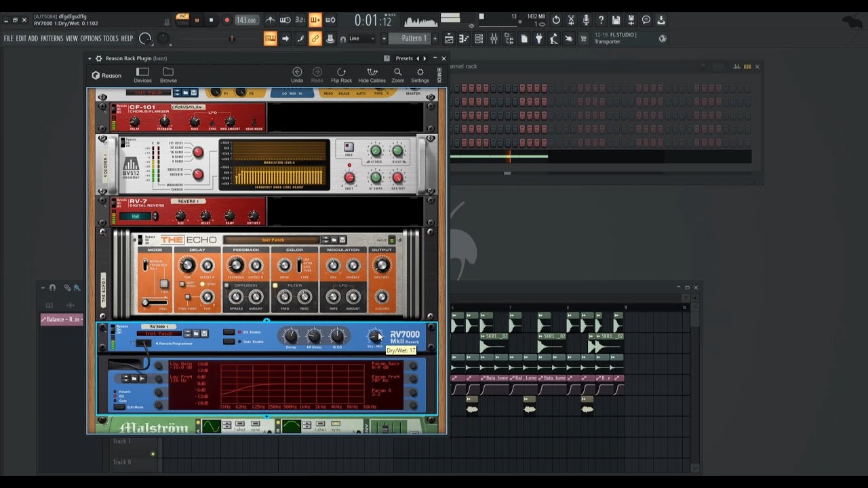868x488 pixels.
Task: Click the Redo arrow in Reason Rack
Action: (x=317, y=75)
